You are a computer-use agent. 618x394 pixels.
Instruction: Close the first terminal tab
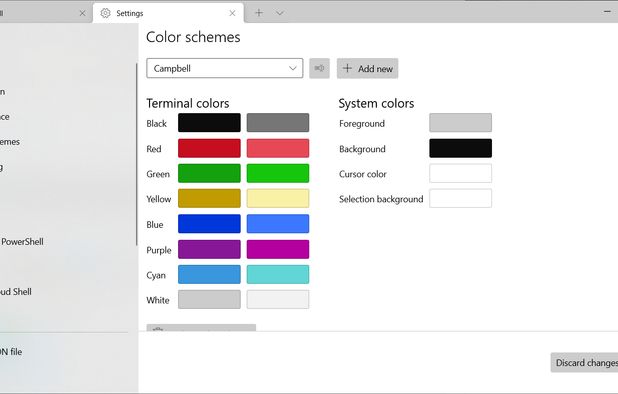82,13
